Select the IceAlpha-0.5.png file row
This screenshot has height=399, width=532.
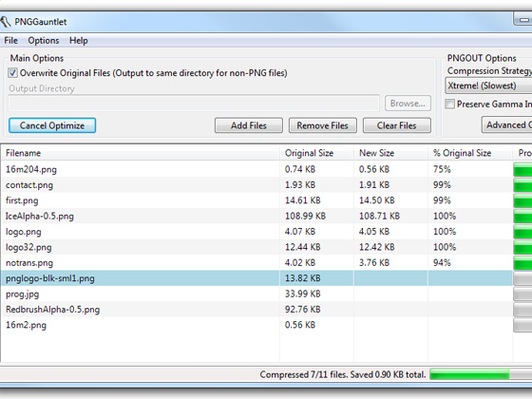(266, 217)
